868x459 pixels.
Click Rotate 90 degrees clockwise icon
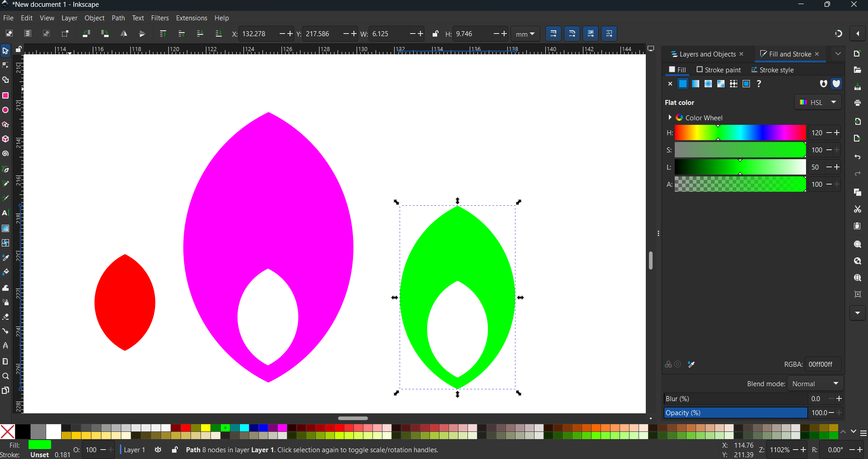click(x=105, y=33)
